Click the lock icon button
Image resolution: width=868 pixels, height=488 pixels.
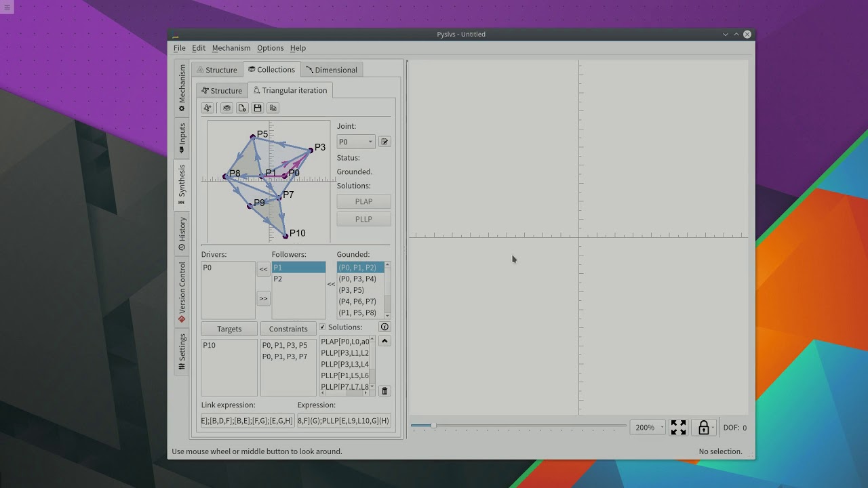[x=703, y=428]
